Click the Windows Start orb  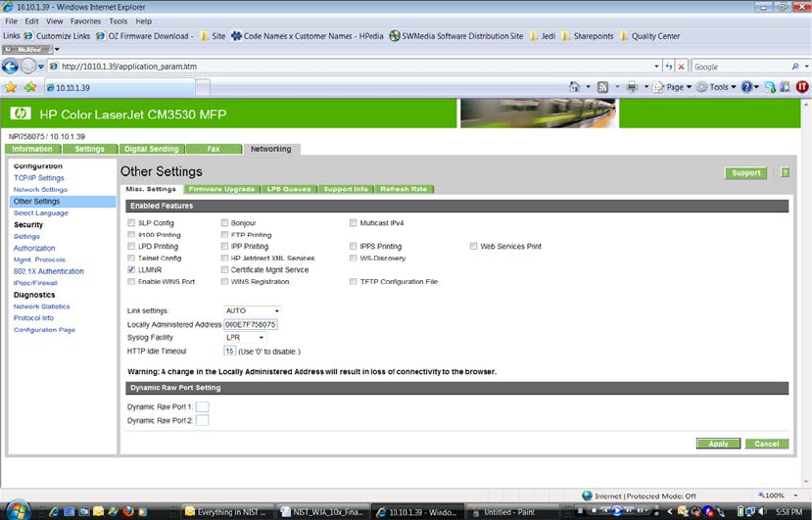19,511
